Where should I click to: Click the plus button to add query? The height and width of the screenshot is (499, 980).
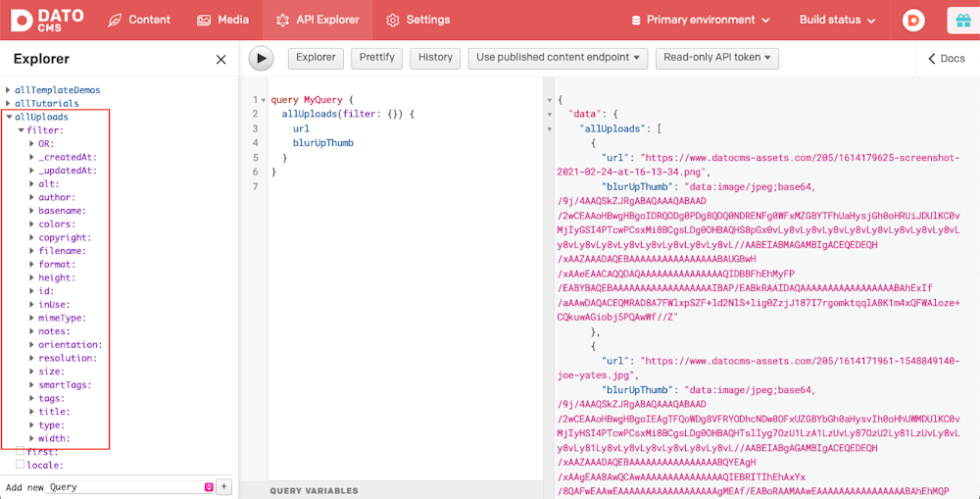tap(224, 487)
